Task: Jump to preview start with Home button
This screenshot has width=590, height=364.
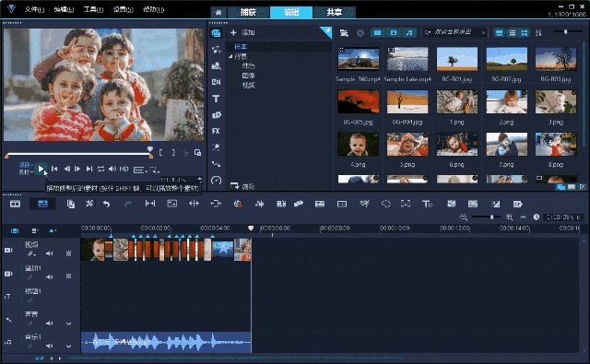Action: point(54,169)
